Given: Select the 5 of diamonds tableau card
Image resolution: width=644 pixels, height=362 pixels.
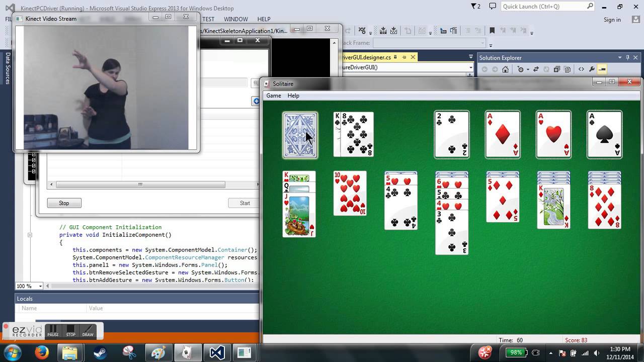Looking at the screenshot, I should (x=503, y=200).
